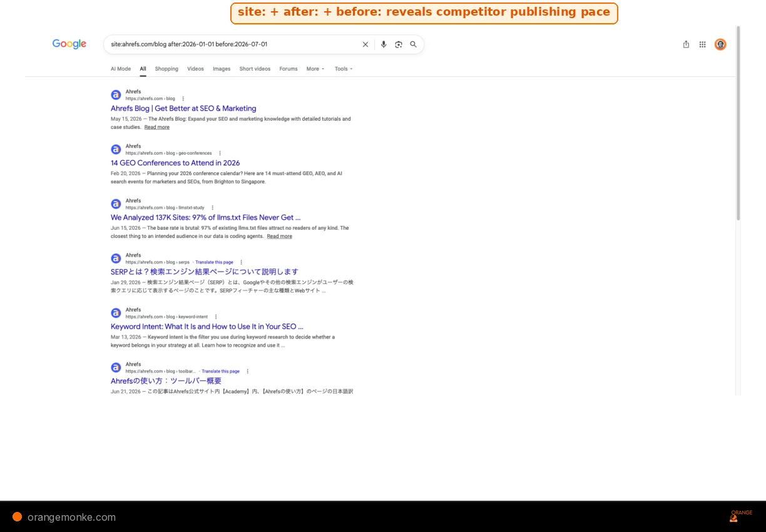Viewport: 766px width, 532px height.
Task: Clear the search query with X icon
Action: coord(365,44)
